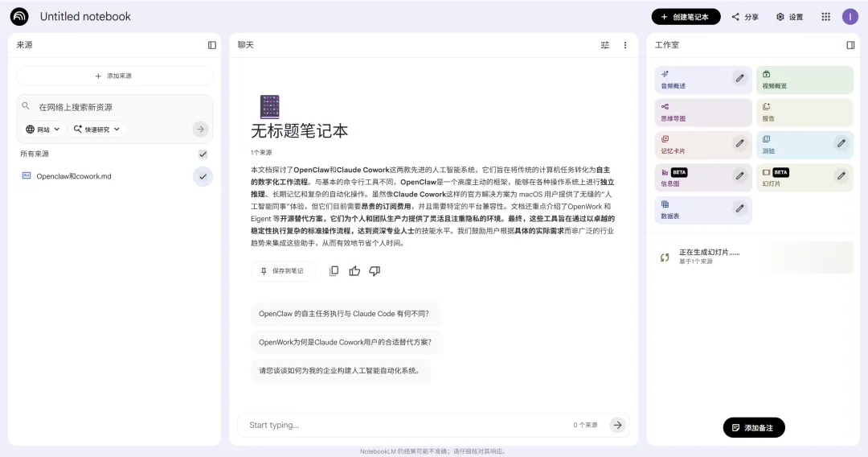Collapse the 来源 sources panel

[212, 45]
